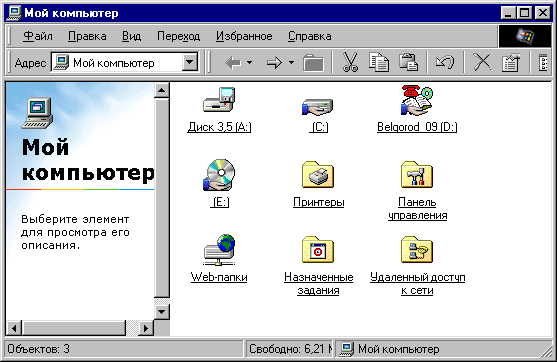
Task: Click the Панель управления label link
Action: coord(417,209)
